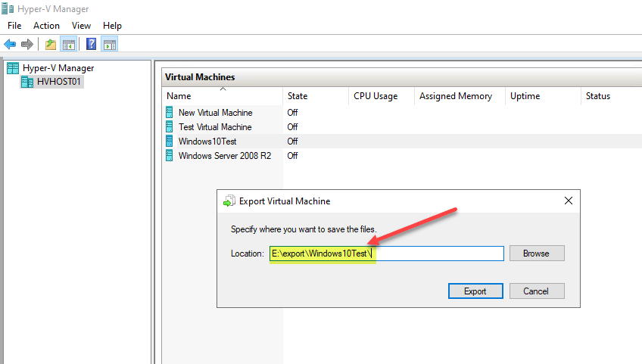The height and width of the screenshot is (364, 642).
Task: Select the New Virtual Machine entry
Action: (x=215, y=113)
